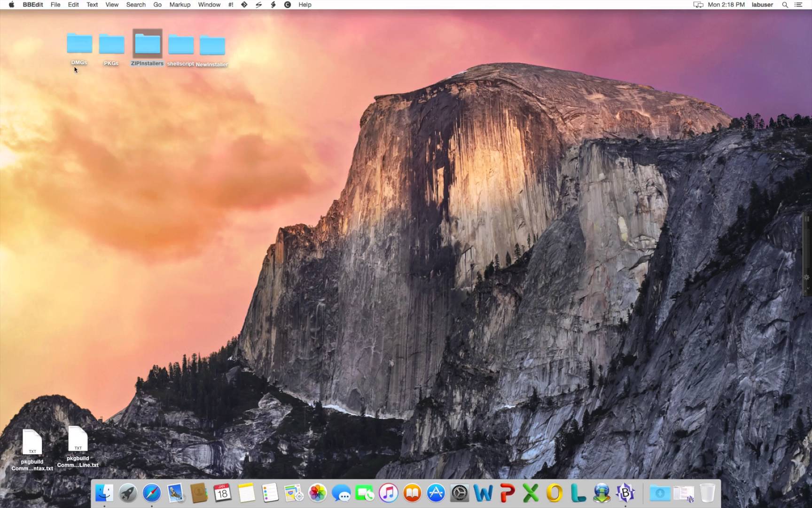Open System Preferences gear icon
The height and width of the screenshot is (508, 812).
460,493
